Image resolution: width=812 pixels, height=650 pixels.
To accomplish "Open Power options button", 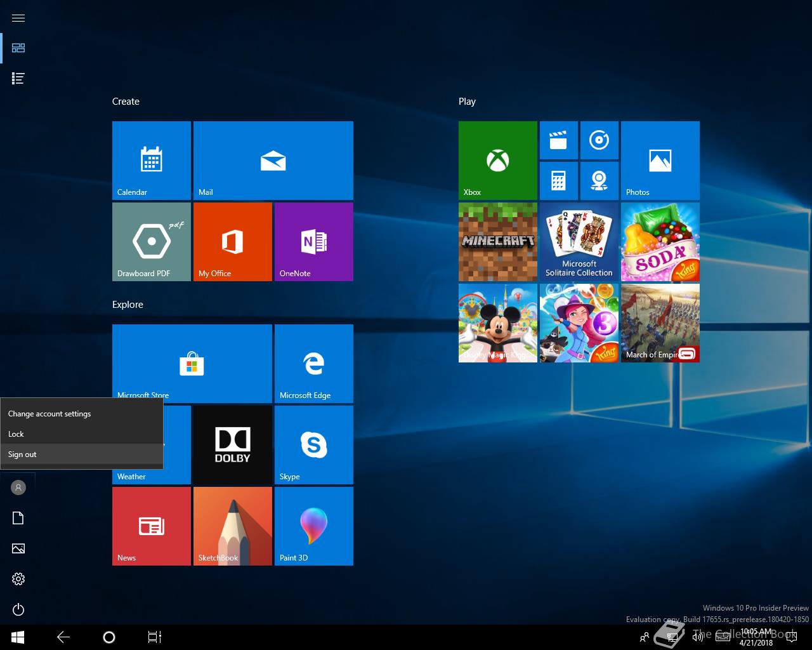I will point(18,609).
